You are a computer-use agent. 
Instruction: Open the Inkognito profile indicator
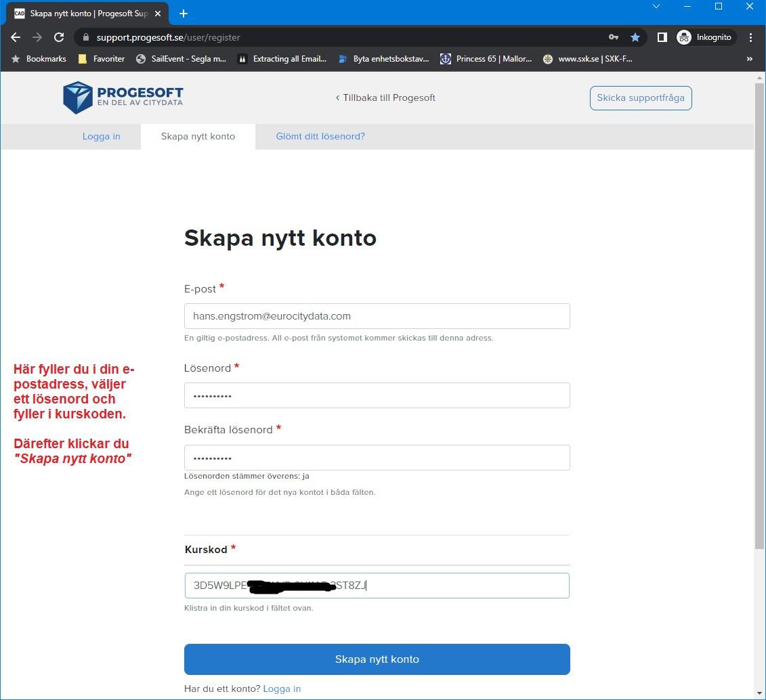point(704,37)
